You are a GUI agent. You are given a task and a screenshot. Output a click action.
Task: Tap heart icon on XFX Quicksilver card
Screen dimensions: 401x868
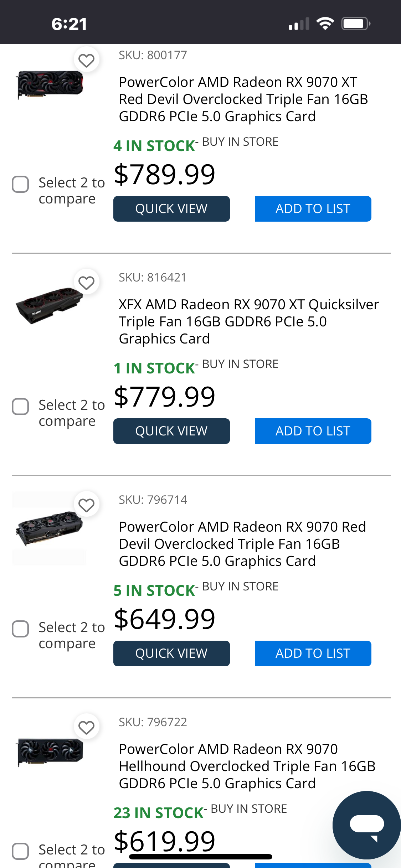(86, 283)
